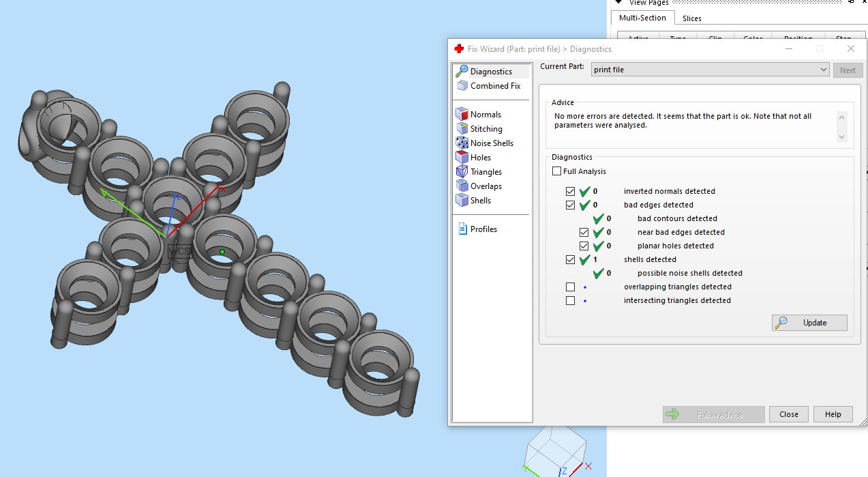Switch to the Slices tab
This screenshot has height=477, width=868.
point(692,18)
